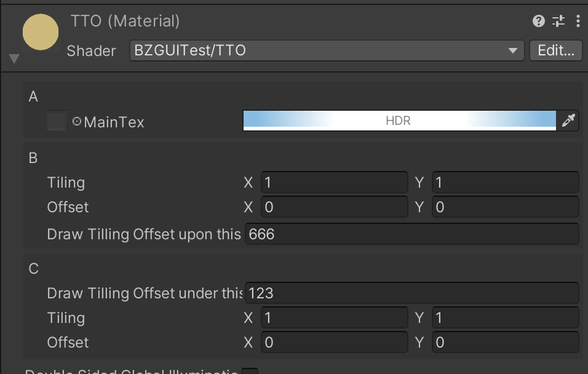
Task: Open the BZGUITest/TTO shader dropdown
Action: pos(326,50)
